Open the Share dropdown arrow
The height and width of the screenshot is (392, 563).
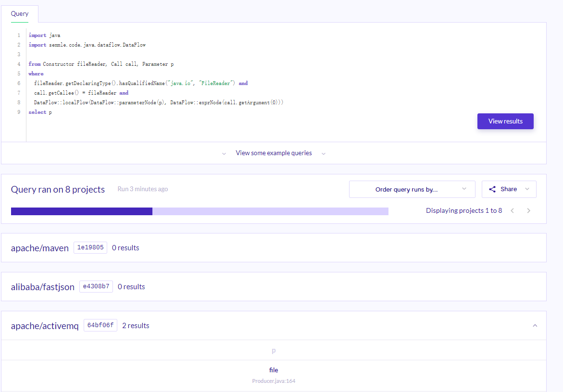tap(527, 189)
